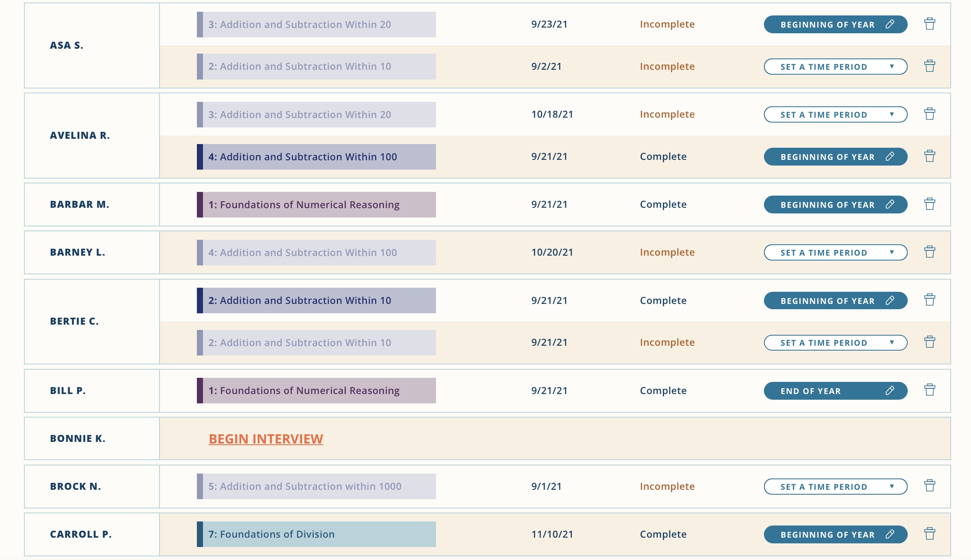Click Barbar M.'s Beginning of Year button
Image resolution: width=971 pixels, height=560 pixels.
click(835, 204)
